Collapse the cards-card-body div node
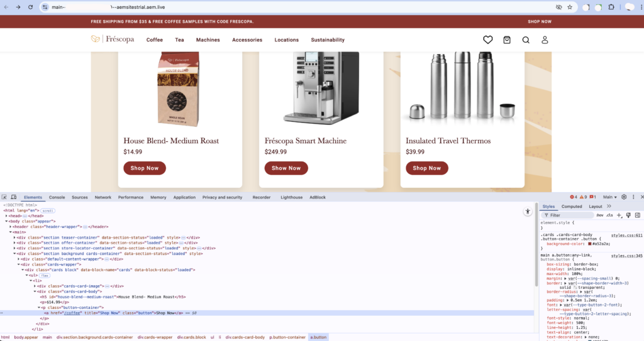This screenshot has width=644, height=341. pyautogui.click(x=35, y=291)
